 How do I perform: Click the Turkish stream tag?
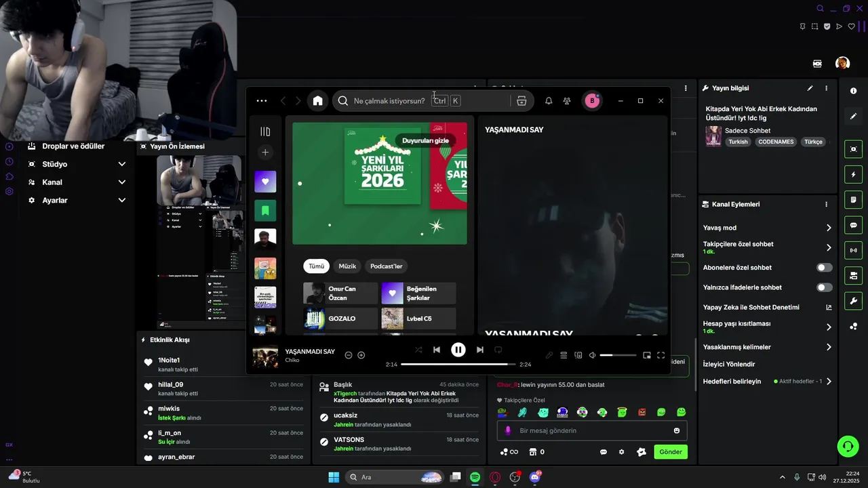(738, 142)
